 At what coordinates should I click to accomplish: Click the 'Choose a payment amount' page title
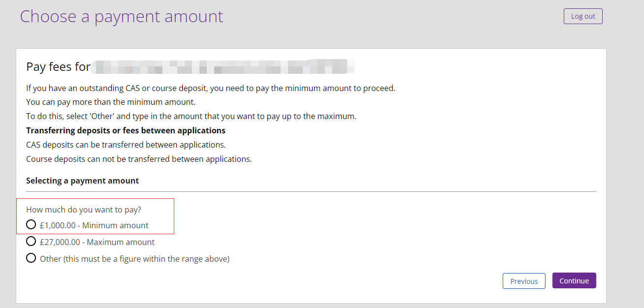point(121,16)
